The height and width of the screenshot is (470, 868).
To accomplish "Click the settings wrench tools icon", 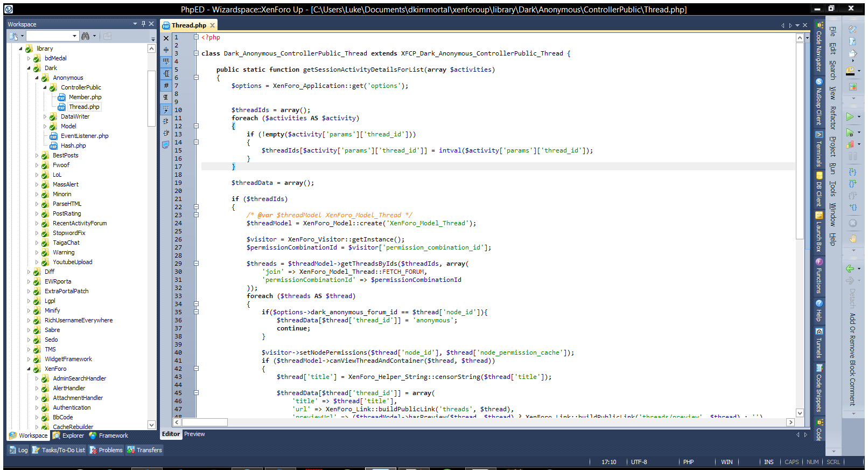I will (x=853, y=29).
